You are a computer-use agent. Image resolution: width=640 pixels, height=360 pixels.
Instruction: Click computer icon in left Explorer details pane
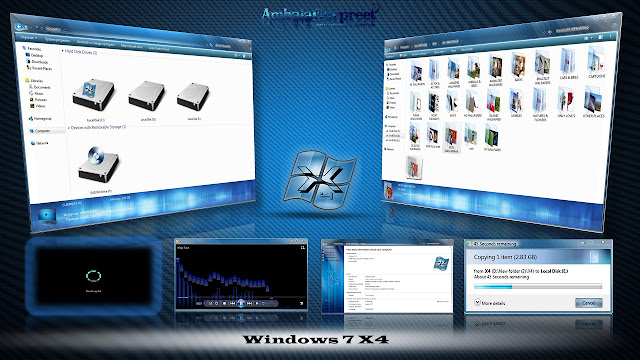coord(46,217)
